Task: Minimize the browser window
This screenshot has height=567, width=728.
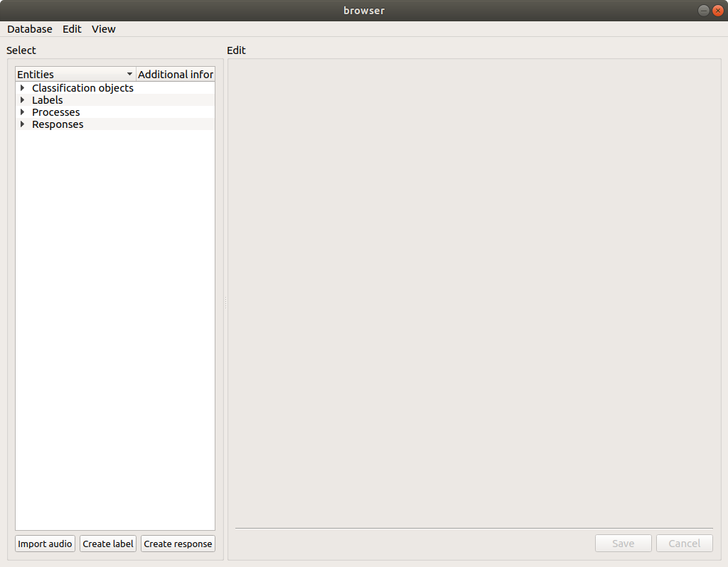Action: 702,10
